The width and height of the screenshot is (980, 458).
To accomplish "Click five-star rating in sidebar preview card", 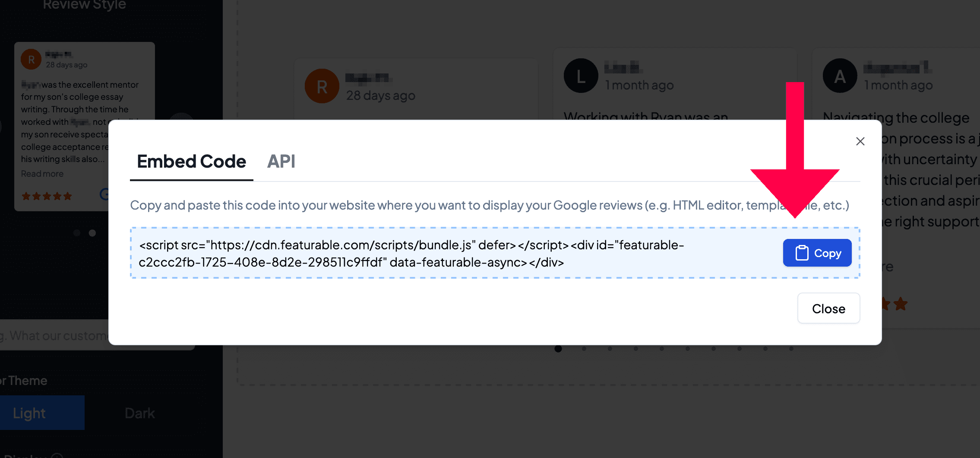I will coord(47,196).
